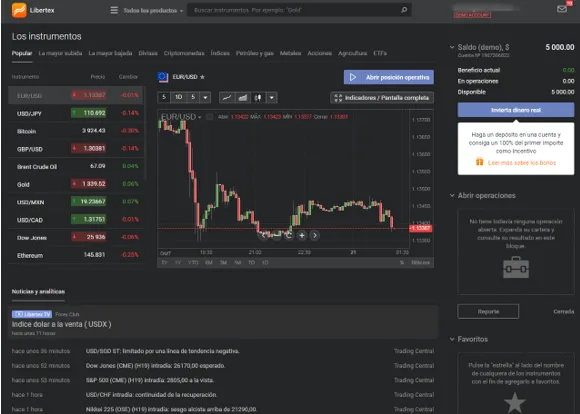The image size is (580, 414).
Task: Zoom in chart with the plus icon
Action: point(302,235)
